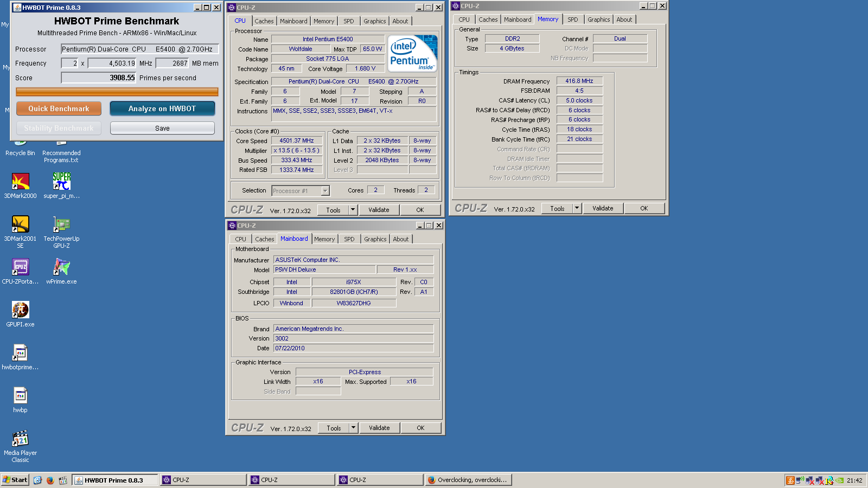Click the CPU-Z title icon of Mainboard window

pyautogui.click(x=232, y=226)
